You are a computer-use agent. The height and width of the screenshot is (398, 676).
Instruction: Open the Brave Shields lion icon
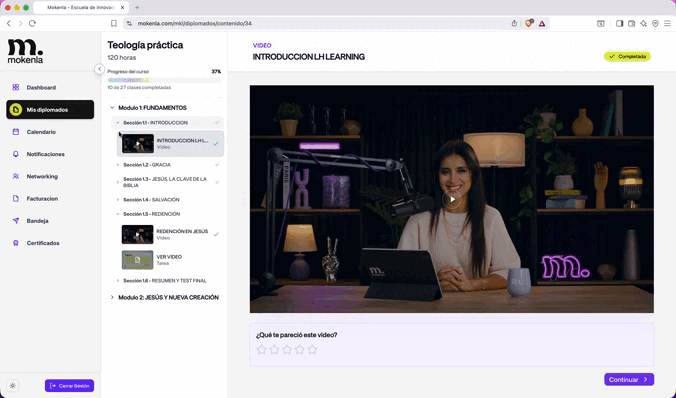click(x=529, y=23)
